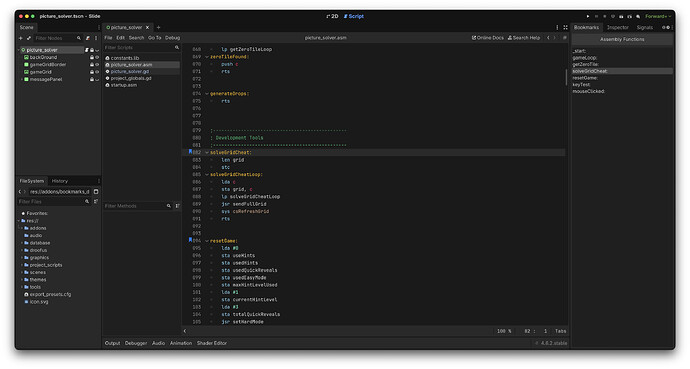Toggle the lock icon on backGround node
Viewport: 690px width, 369px height.
92,57
